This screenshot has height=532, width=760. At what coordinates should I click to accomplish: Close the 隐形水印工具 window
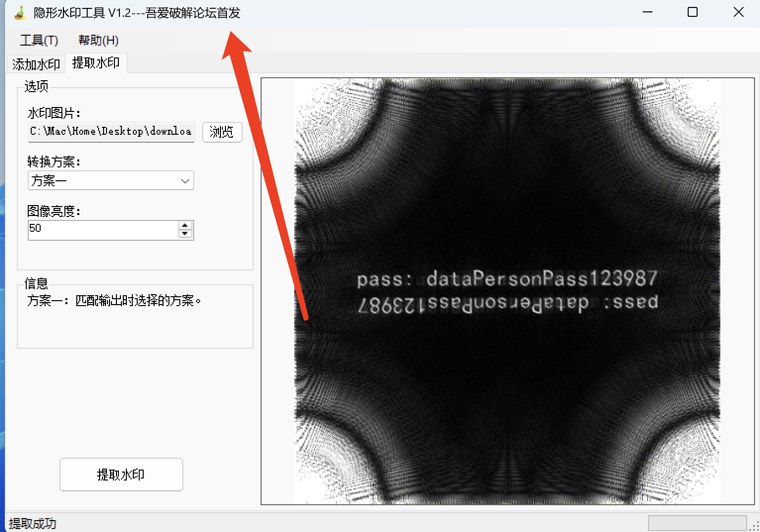click(738, 12)
